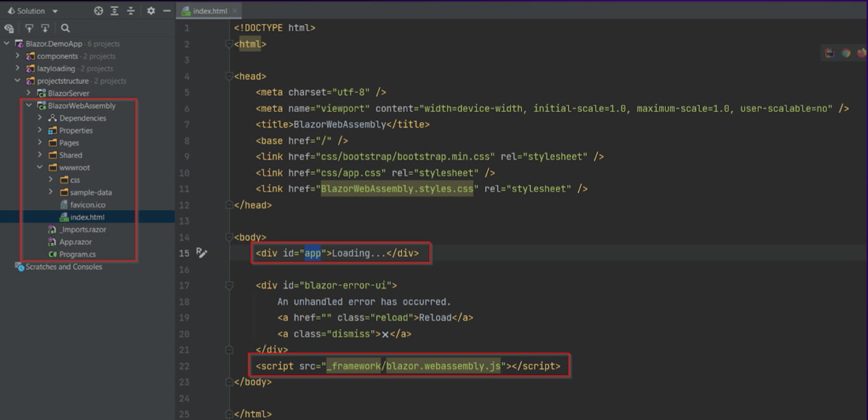Expand the Pages folder
The image size is (868, 420).
coord(40,143)
